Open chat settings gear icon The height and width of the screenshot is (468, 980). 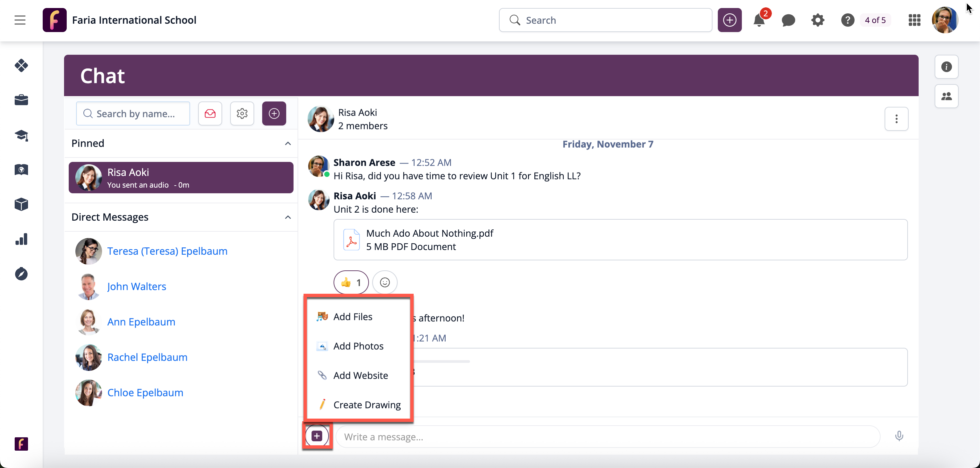coord(242,113)
